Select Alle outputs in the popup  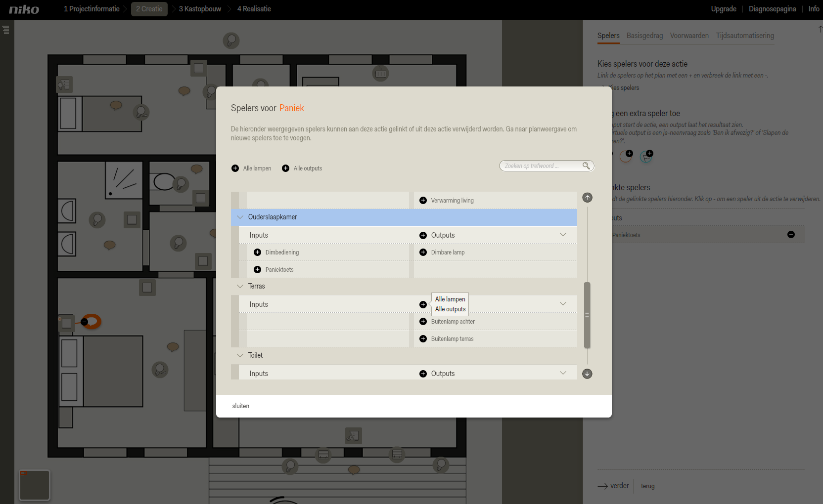click(450, 309)
